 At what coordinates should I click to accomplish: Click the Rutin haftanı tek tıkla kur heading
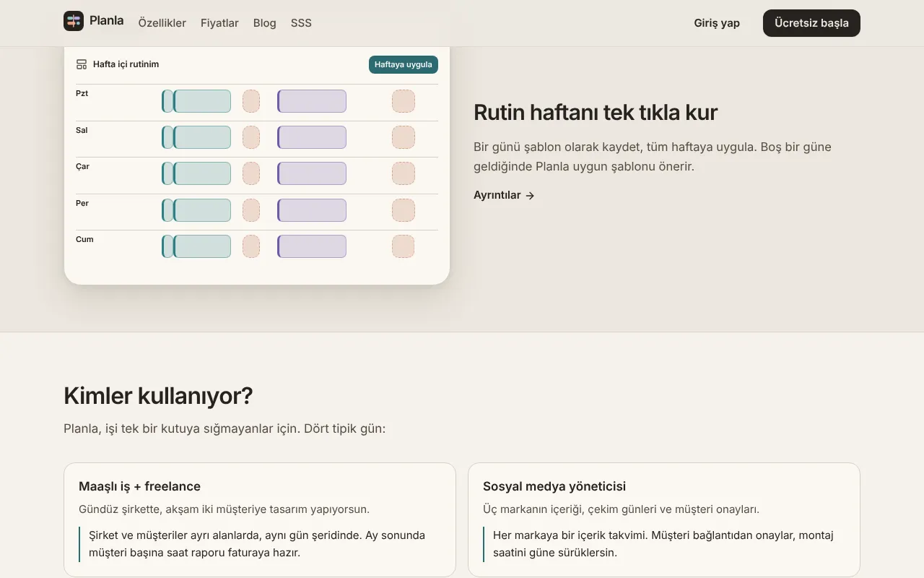tap(596, 113)
